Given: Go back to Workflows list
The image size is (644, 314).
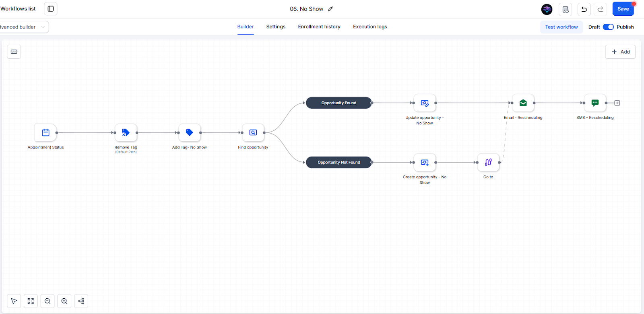Looking at the screenshot, I should pos(18,8).
